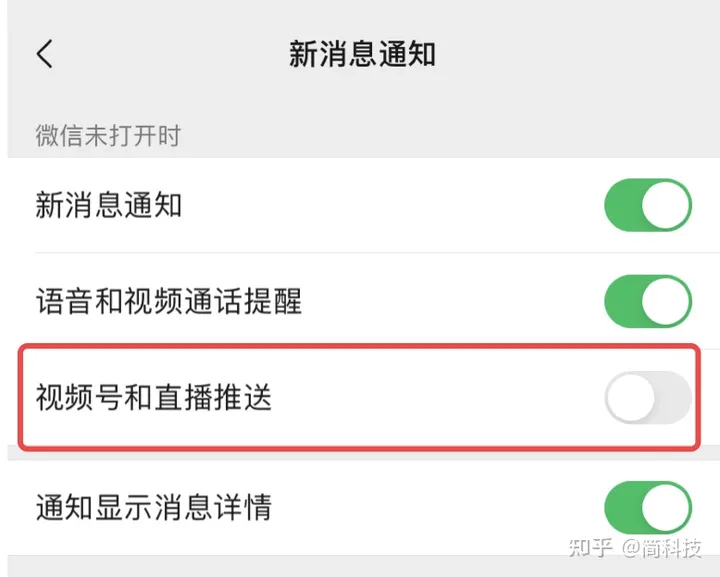
Task: Tap the 通知显示消息详情 label text
Action: [154, 508]
